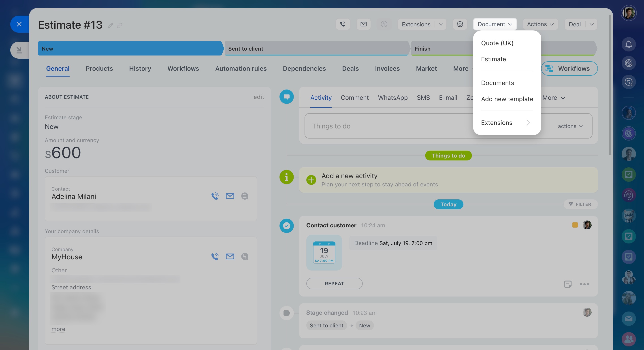Screen dimensions: 644x350
Task: Call Adelina Milani using phone icon
Action: pos(215,196)
